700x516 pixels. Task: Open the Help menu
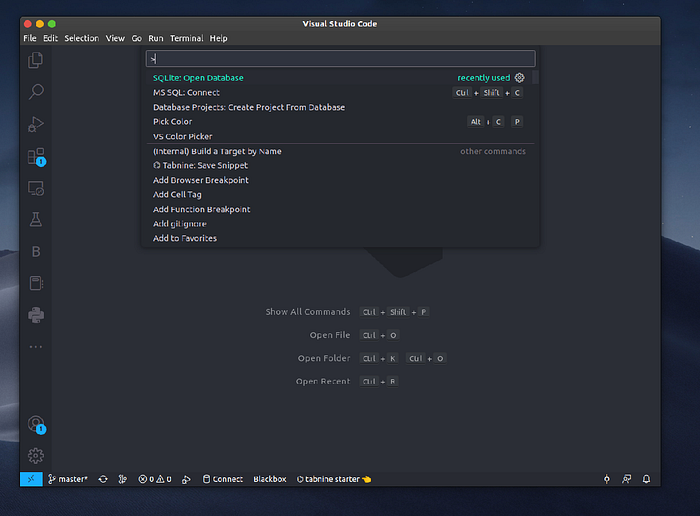pos(219,38)
